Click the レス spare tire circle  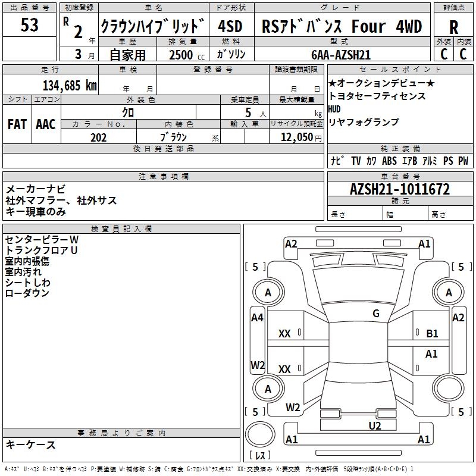pyautogui.click(x=260, y=435)
